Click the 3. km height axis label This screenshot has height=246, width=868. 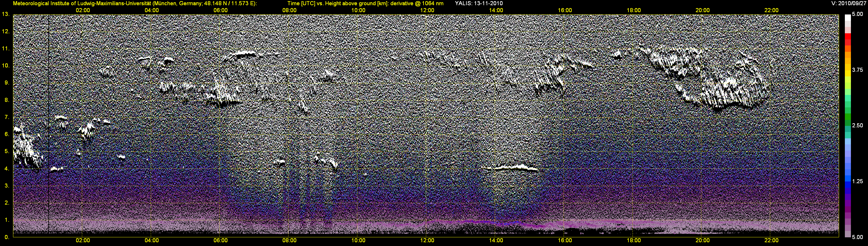(x=7, y=186)
